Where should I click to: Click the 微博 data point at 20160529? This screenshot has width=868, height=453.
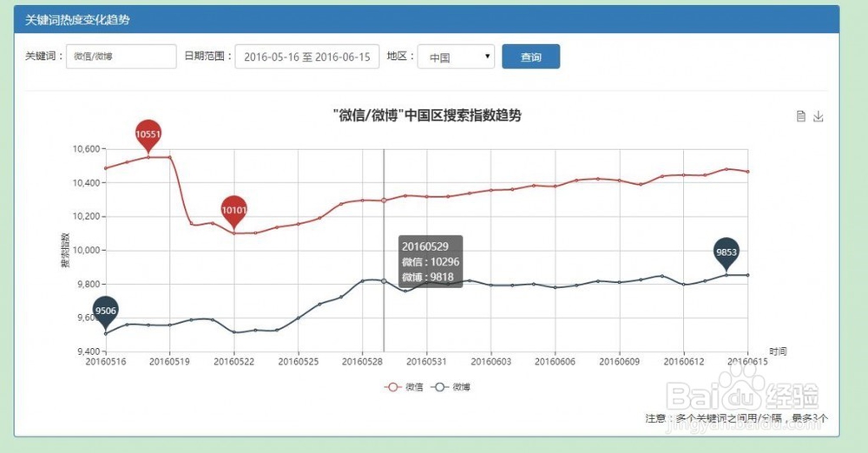tap(384, 281)
